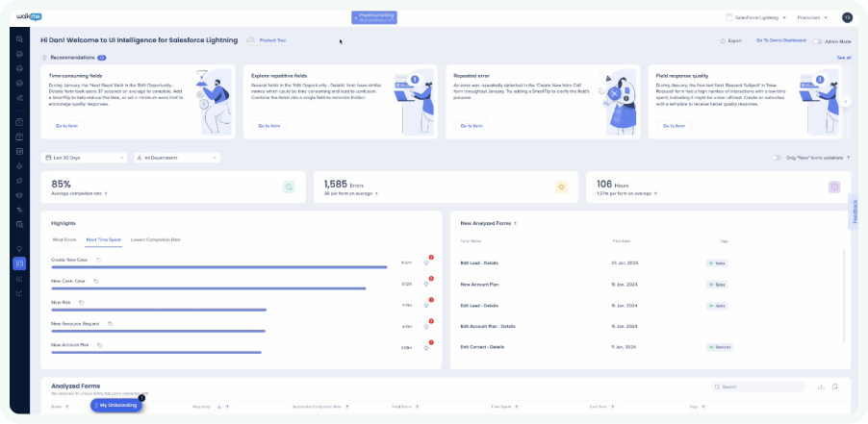868x424 pixels.
Task: Click the New Case: Case form name
Action: click(68, 282)
